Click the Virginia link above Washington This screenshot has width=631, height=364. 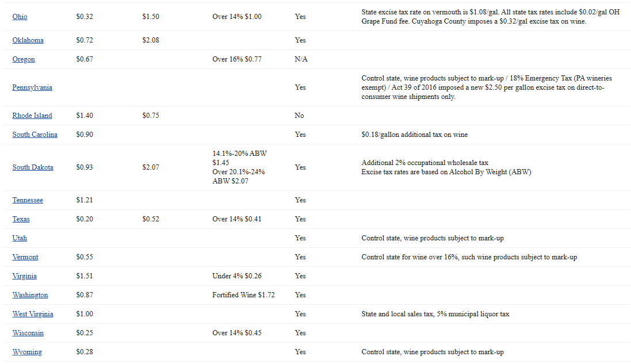(x=24, y=276)
